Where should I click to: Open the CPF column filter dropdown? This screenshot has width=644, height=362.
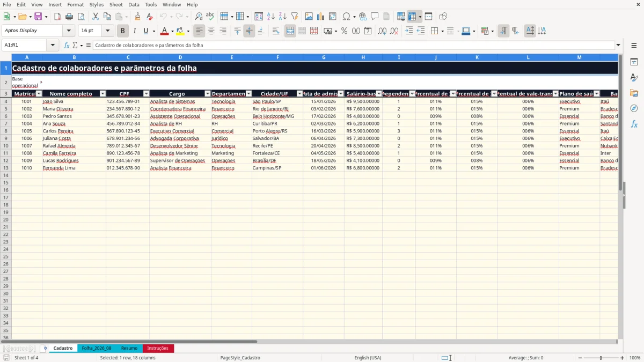pyautogui.click(x=146, y=94)
